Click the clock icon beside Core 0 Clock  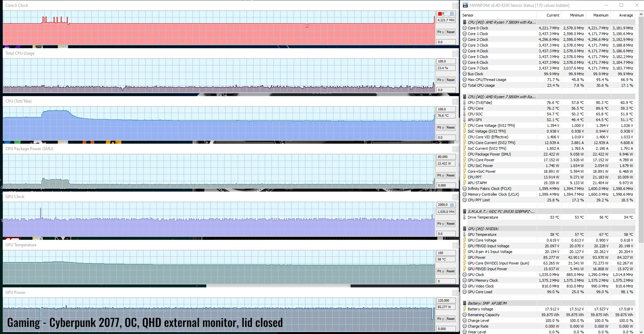pyautogui.click(x=465, y=28)
